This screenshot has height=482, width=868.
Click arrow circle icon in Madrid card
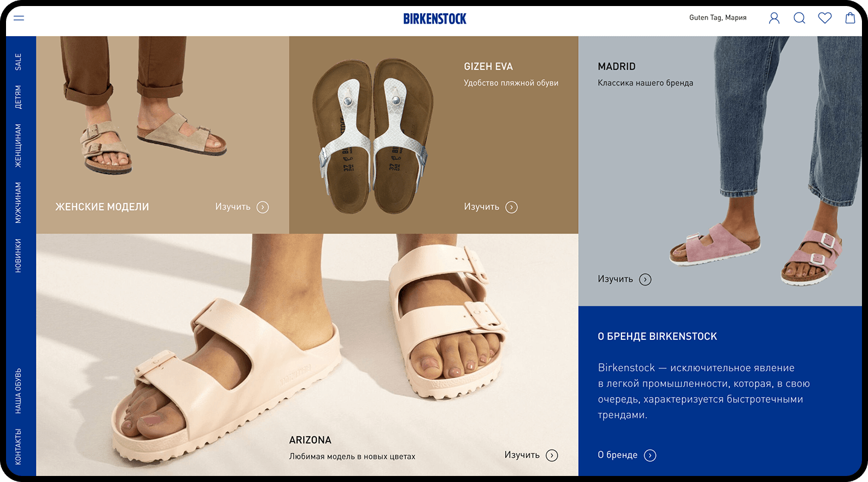click(645, 280)
